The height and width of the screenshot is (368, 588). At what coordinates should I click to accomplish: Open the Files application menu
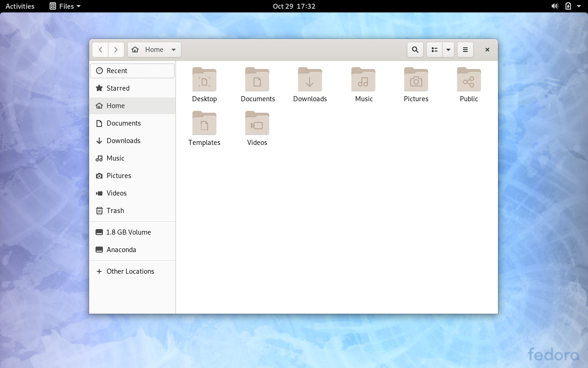point(64,6)
